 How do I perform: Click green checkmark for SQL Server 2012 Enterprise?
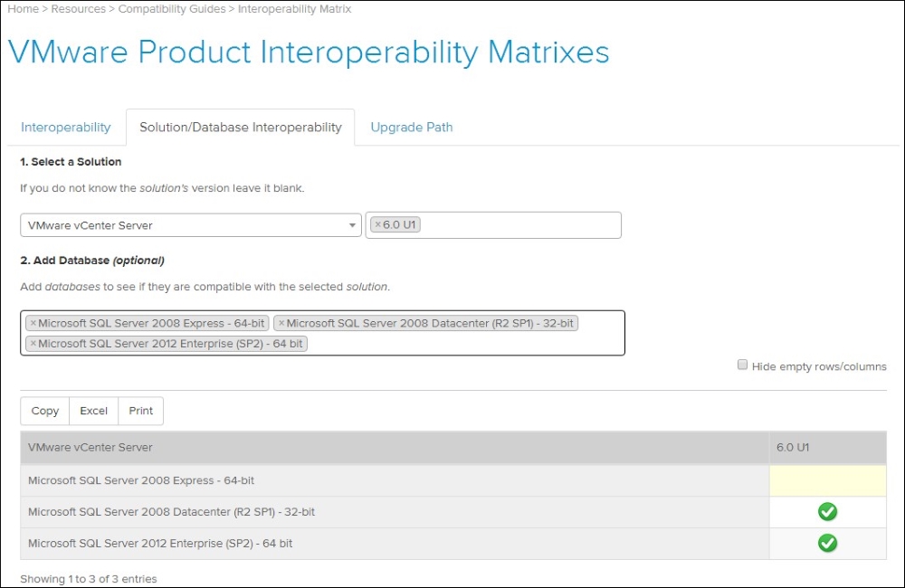point(827,543)
